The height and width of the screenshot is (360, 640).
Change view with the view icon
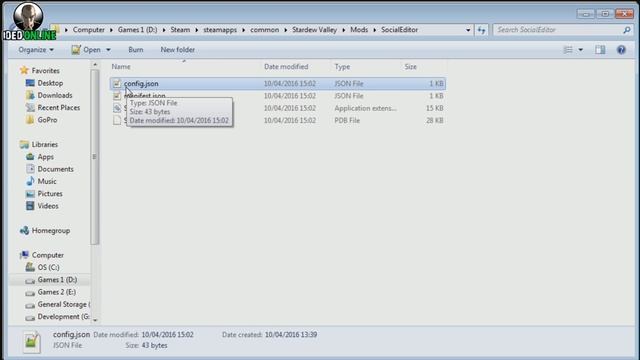[568, 50]
